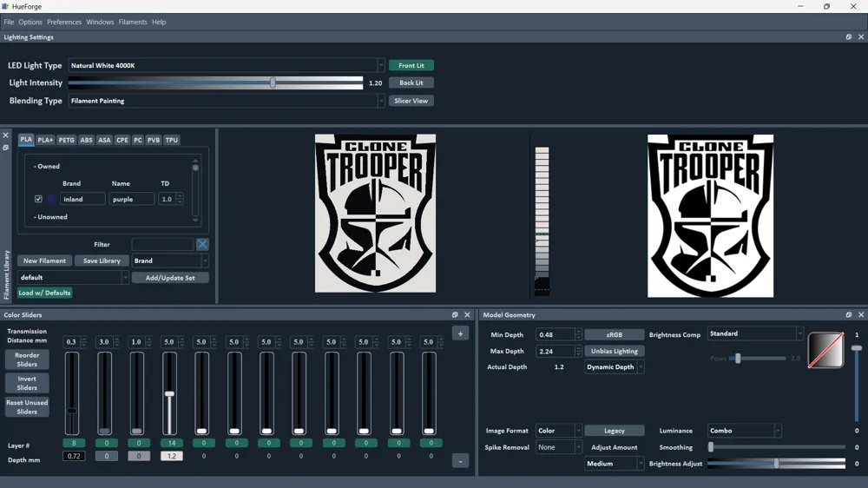Image resolution: width=868 pixels, height=488 pixels.
Task: Click the Min Depth value field
Action: [x=556, y=334]
